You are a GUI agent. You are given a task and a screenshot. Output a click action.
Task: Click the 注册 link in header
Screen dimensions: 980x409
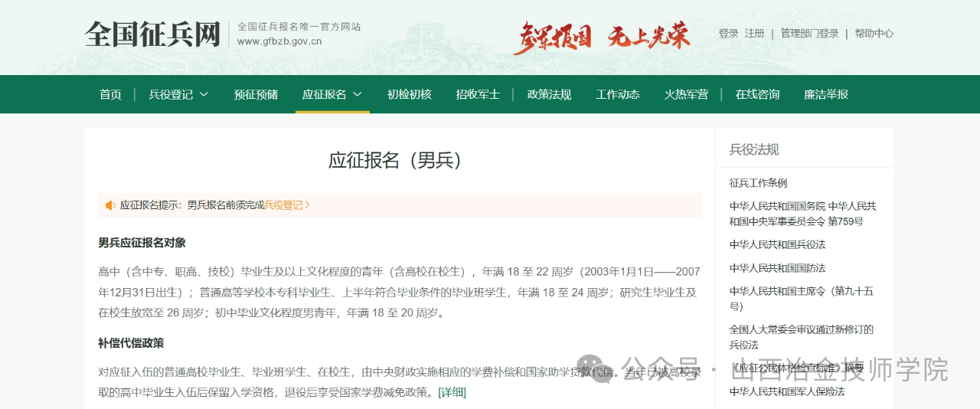click(x=754, y=34)
